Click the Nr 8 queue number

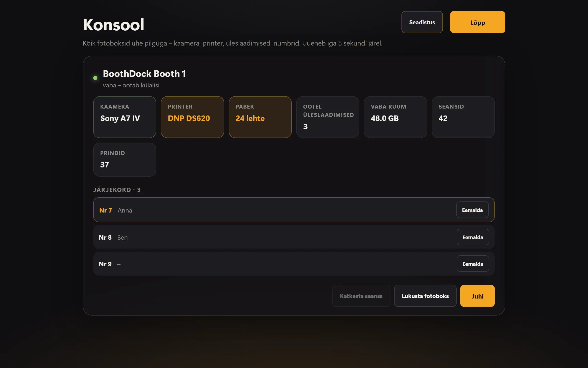105,237
